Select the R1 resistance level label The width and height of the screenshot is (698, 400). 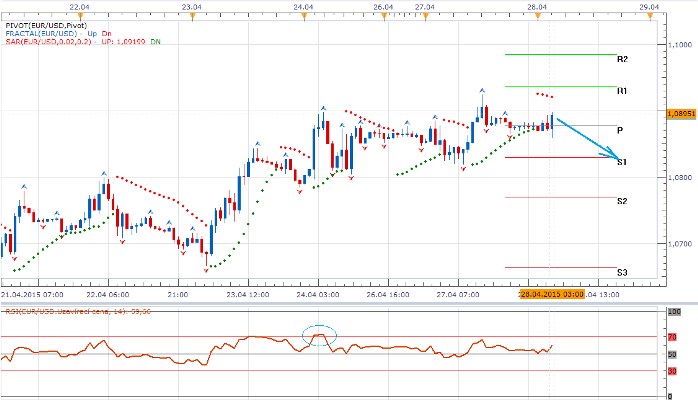[622, 91]
